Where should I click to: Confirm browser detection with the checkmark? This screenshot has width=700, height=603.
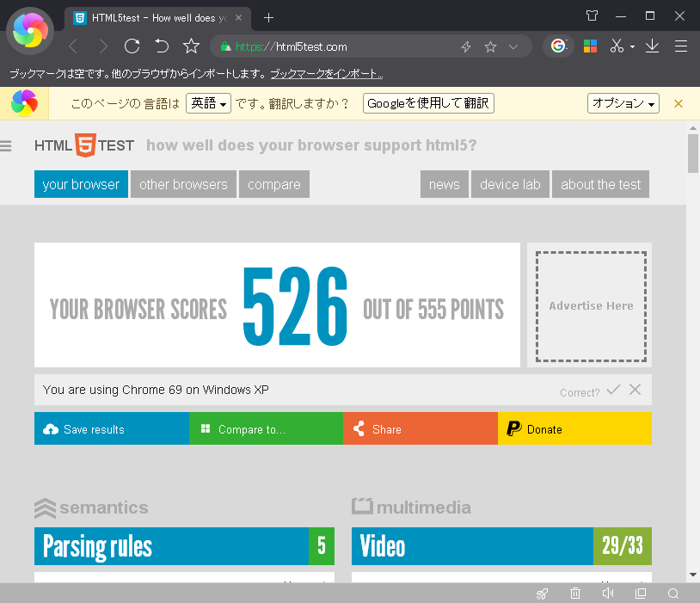click(613, 389)
